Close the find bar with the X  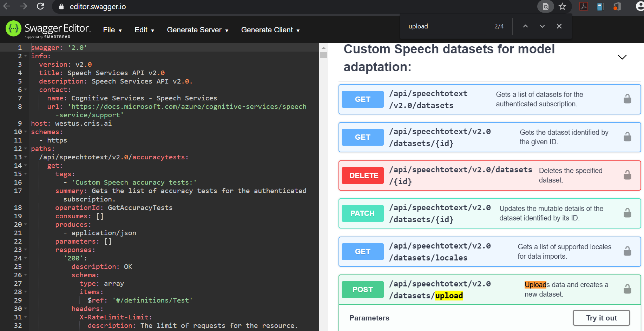(x=559, y=26)
